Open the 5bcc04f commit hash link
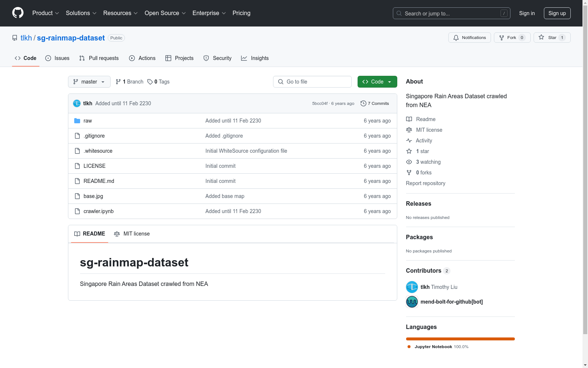This screenshot has width=588, height=368. [320, 103]
